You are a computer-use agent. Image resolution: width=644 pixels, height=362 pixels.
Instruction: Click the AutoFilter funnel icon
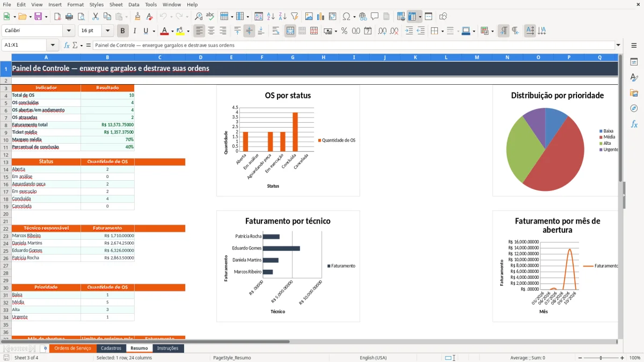pyautogui.click(x=295, y=17)
